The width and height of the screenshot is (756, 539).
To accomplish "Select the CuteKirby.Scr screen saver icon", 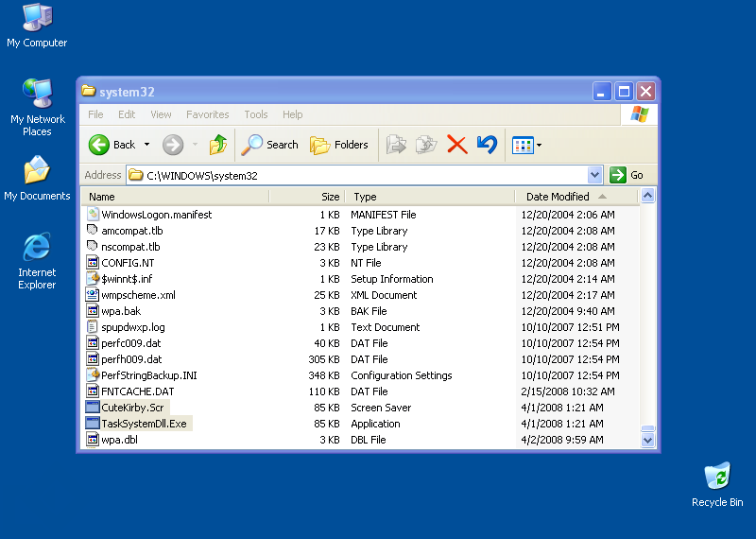I will point(93,408).
